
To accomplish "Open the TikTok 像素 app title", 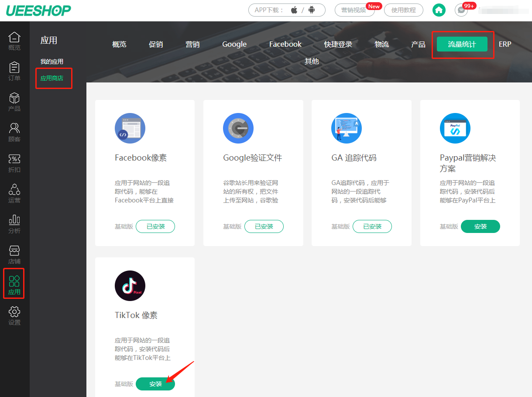I will pos(136,315).
